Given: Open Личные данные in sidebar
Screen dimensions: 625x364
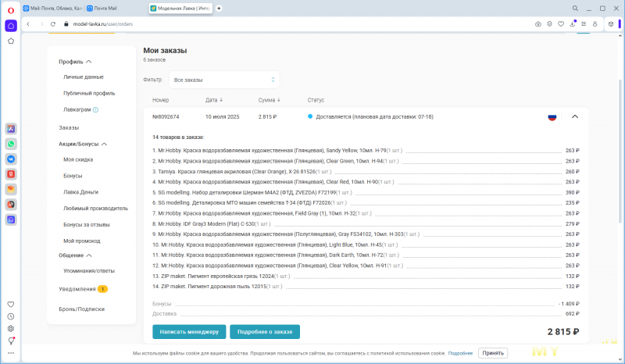Looking at the screenshot, I should coord(84,77).
